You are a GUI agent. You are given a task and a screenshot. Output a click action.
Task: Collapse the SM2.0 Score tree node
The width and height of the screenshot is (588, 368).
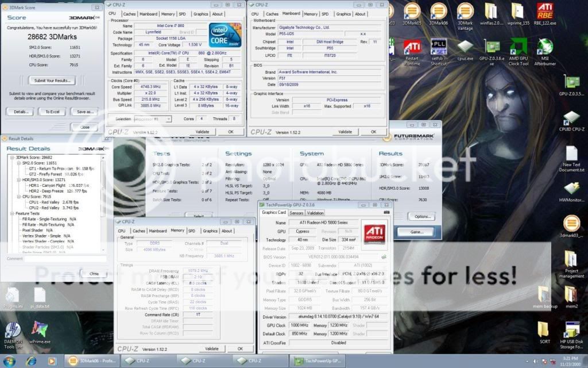pos(19,163)
